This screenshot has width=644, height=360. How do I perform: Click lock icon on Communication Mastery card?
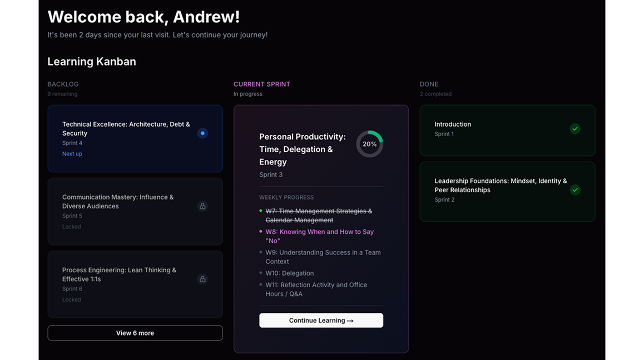click(x=202, y=206)
